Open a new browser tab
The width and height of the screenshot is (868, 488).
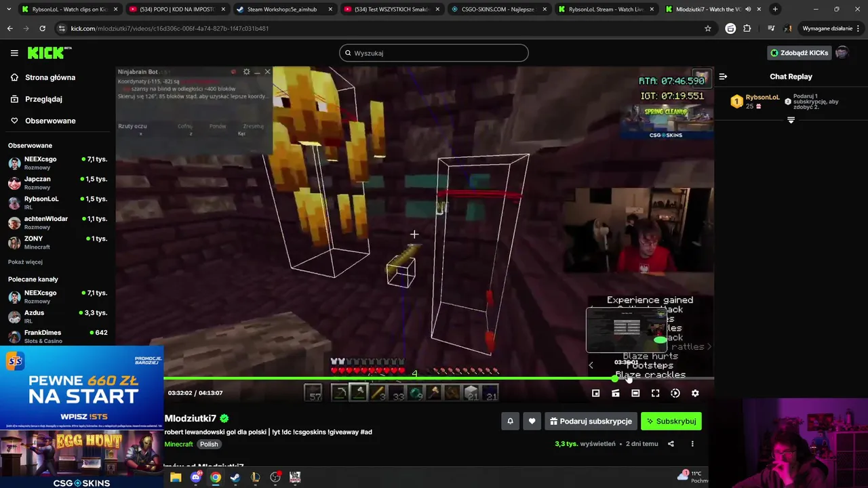[x=775, y=9]
